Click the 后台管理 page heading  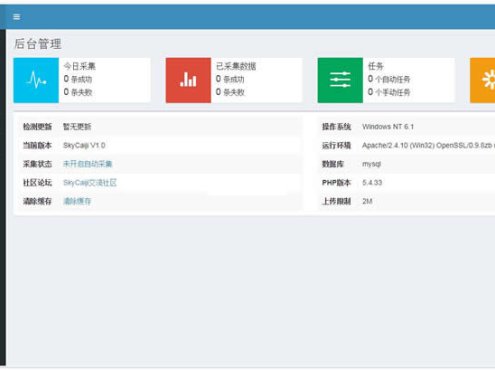[x=38, y=44]
